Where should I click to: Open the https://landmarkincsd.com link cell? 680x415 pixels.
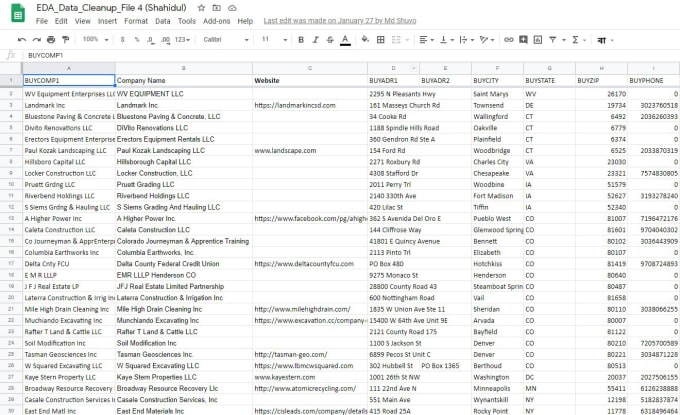pos(310,105)
